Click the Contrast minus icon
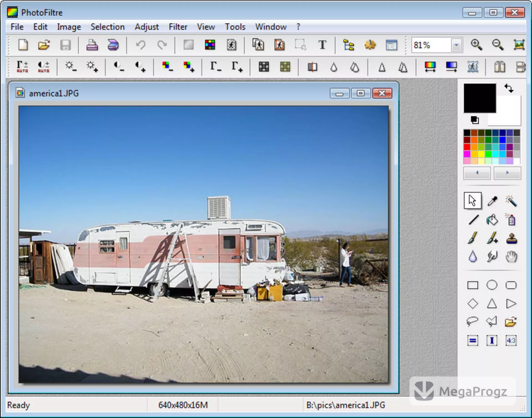 [x=119, y=67]
